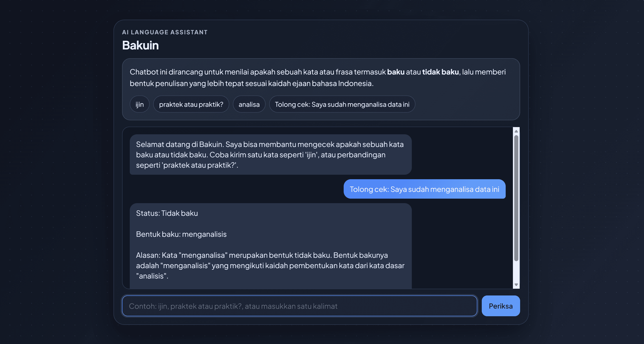
Task: Click the Bakuin title heading
Action: coord(141,45)
